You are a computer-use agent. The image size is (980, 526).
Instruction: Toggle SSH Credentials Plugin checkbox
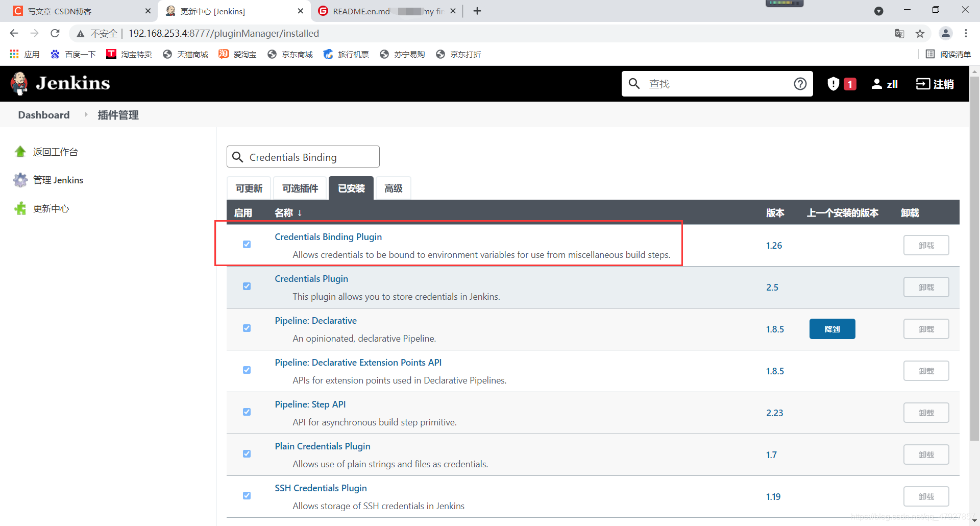click(x=247, y=496)
